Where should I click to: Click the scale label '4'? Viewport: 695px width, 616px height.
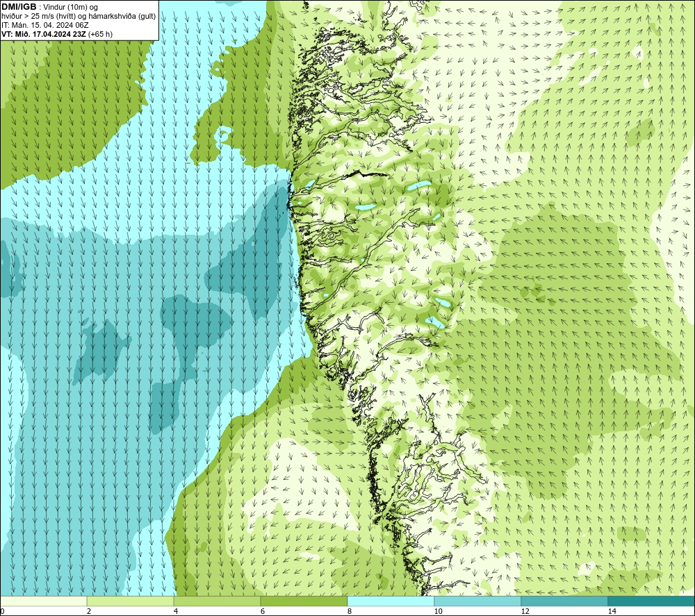coord(176,611)
